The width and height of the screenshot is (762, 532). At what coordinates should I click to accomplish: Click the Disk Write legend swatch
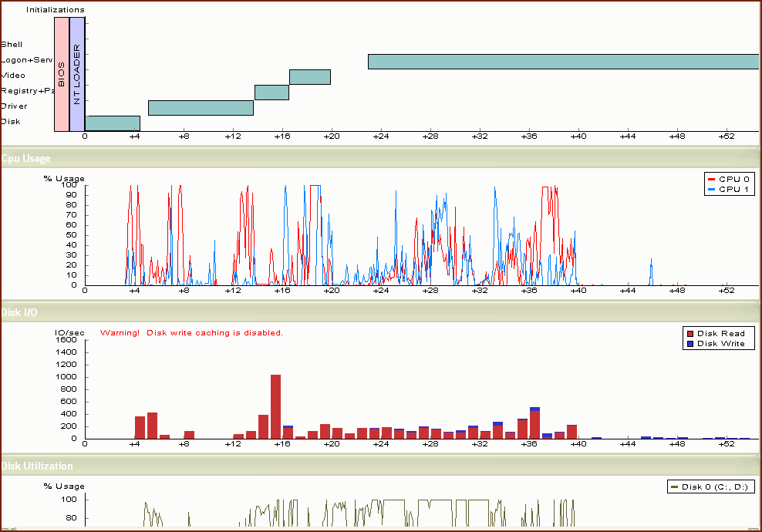click(690, 344)
